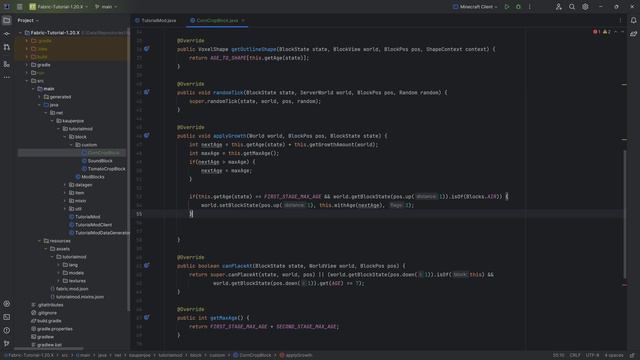Run the Minecraft Client configuration
Screen dimensions: 640x360
(x=507, y=7)
